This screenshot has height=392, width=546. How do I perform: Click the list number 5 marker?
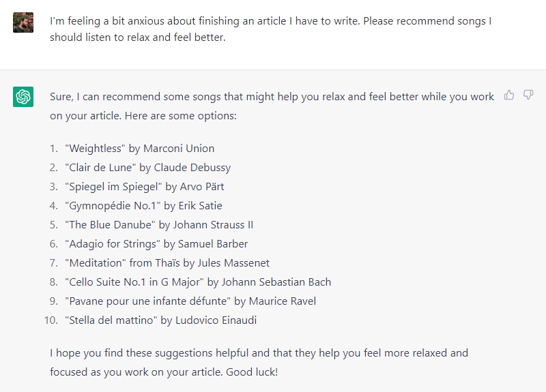coord(54,225)
